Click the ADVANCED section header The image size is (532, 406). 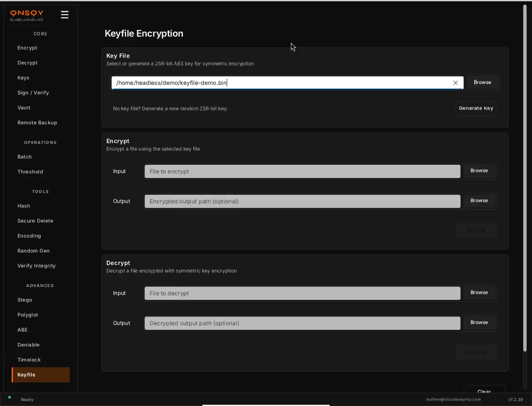coord(40,286)
